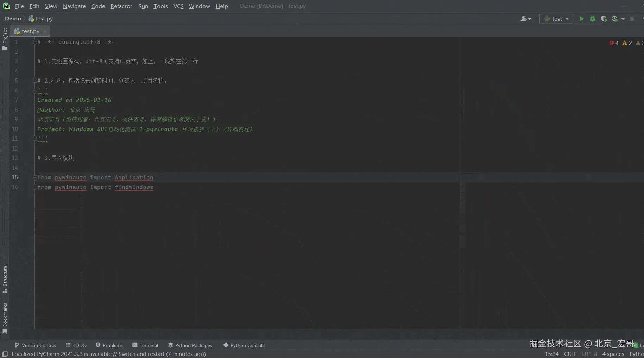Viewport: 644px width, 358px height.
Task: Click the docstring end fold on line 11
Action: point(34,139)
